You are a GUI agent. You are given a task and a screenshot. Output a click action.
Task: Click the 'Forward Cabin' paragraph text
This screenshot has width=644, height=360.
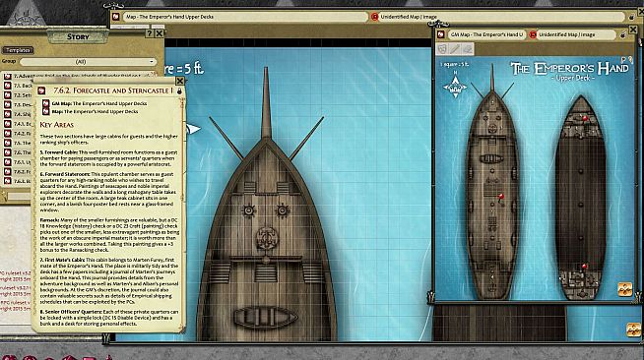pyautogui.click(x=109, y=158)
